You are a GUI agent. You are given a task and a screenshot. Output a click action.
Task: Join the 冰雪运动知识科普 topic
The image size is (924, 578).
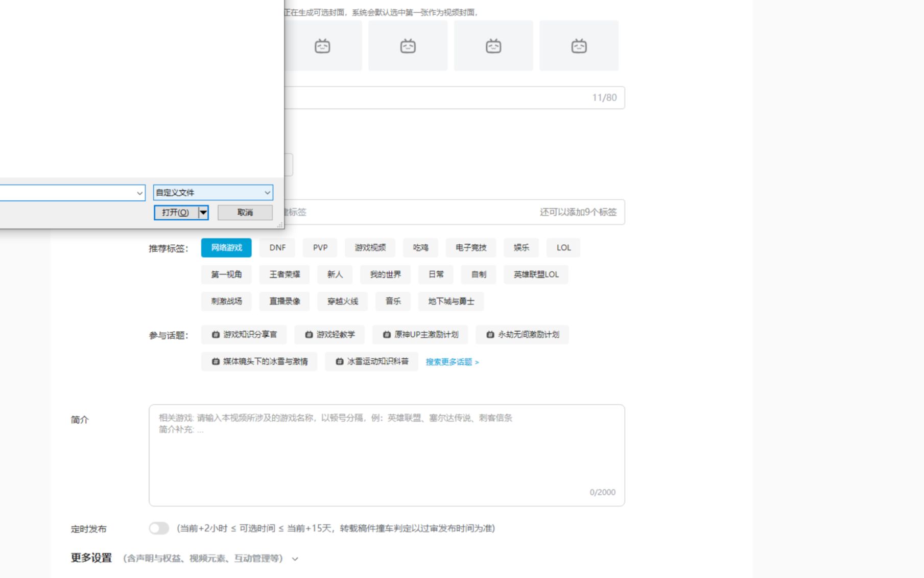click(371, 362)
